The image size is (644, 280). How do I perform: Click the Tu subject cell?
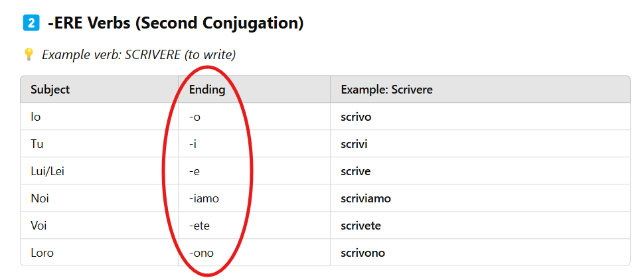pyautogui.click(x=37, y=144)
